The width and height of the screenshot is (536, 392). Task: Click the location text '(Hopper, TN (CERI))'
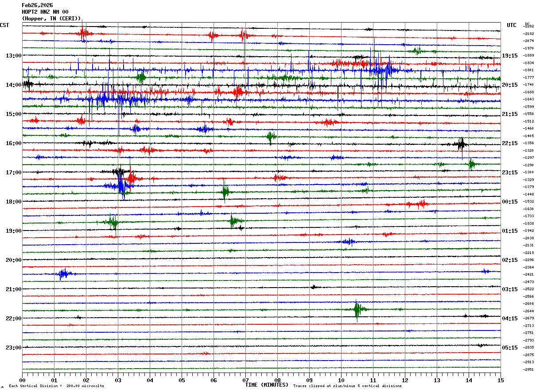(x=51, y=19)
